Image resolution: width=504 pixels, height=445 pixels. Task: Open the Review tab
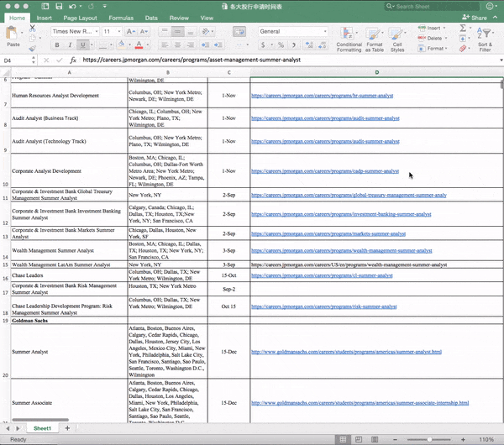[179, 18]
